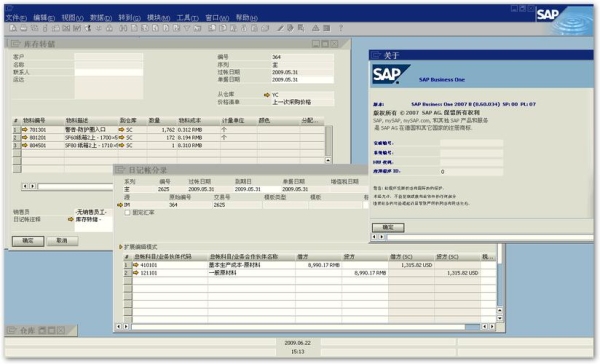Click the 关于 window scrollbar left arrow
The height and width of the screenshot is (364, 600).
(x=375, y=237)
